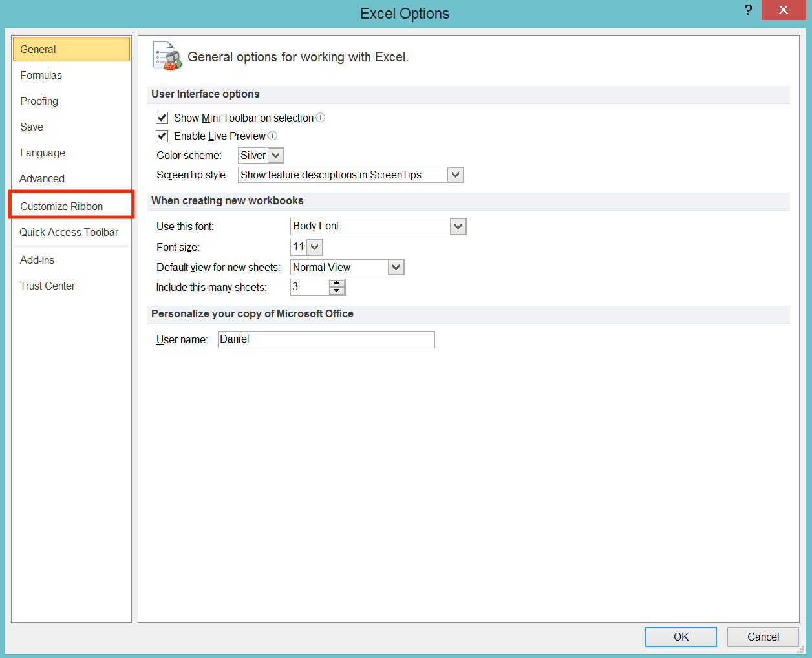Confirm settings with OK button
This screenshot has width=812, height=658.
point(681,637)
